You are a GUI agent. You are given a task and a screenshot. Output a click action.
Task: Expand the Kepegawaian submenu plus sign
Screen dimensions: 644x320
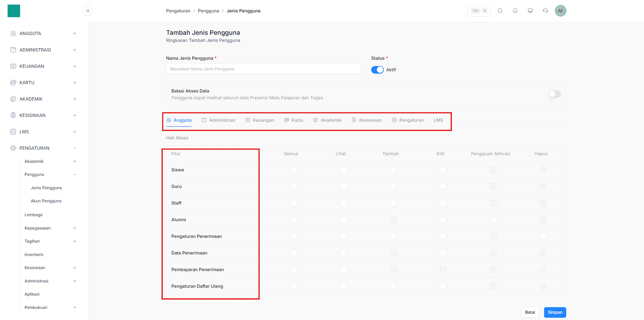[74, 228]
